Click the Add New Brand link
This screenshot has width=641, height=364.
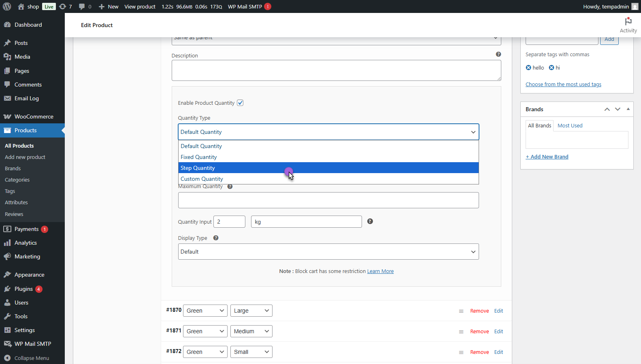click(x=547, y=157)
